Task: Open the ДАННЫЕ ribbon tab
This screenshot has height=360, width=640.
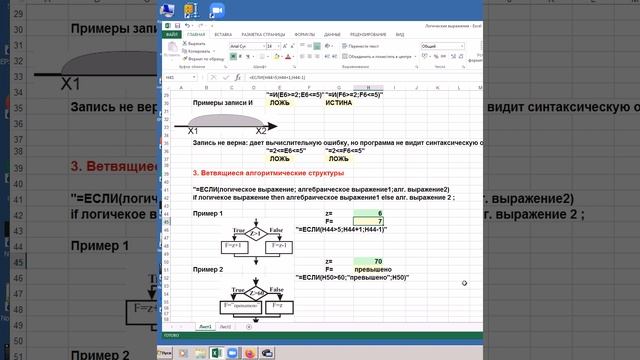Action: pyautogui.click(x=332, y=35)
